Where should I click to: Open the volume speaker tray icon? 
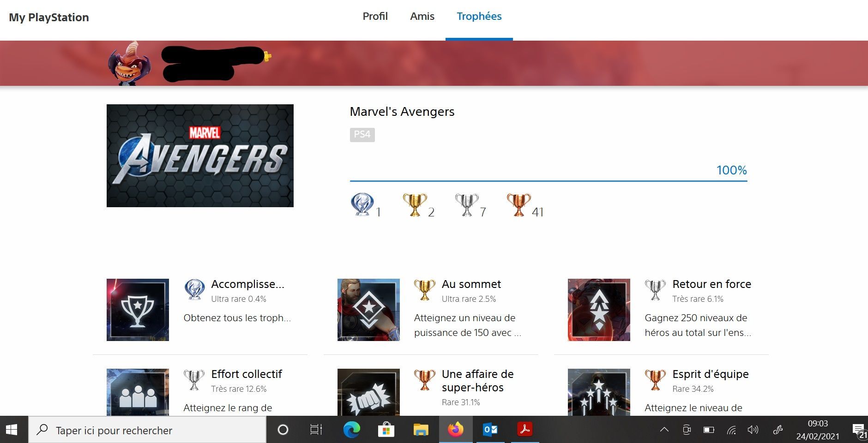(753, 430)
